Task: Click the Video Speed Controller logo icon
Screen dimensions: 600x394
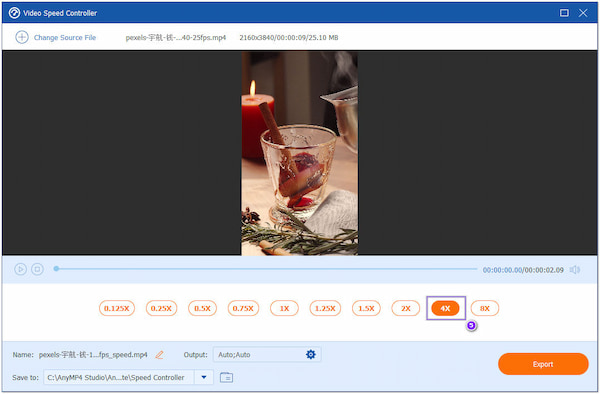Action: tap(14, 13)
